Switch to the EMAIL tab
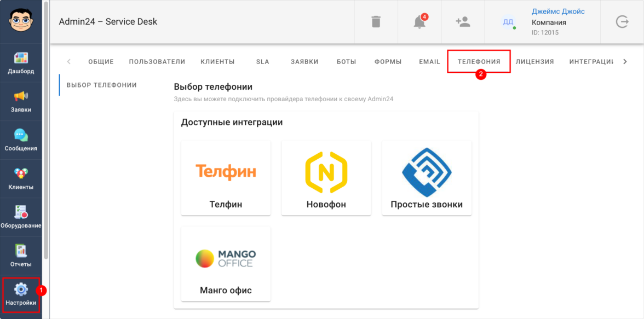This screenshot has height=319, width=644. tap(429, 62)
